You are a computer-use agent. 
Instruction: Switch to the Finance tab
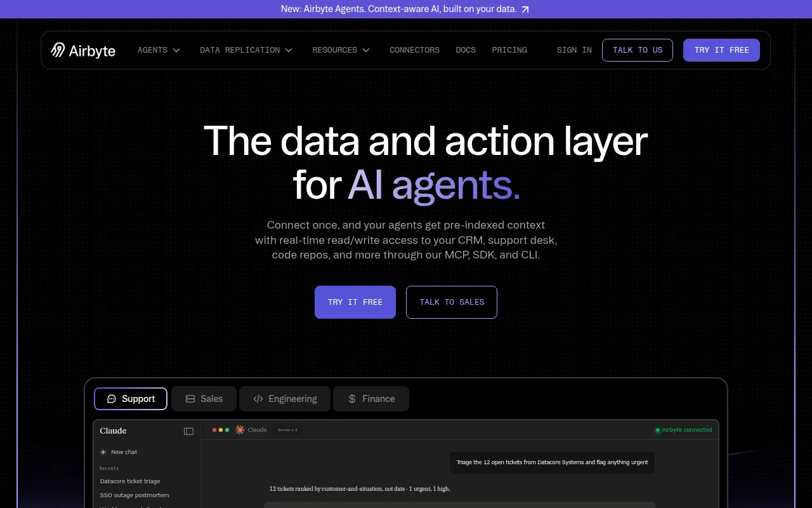tap(371, 399)
